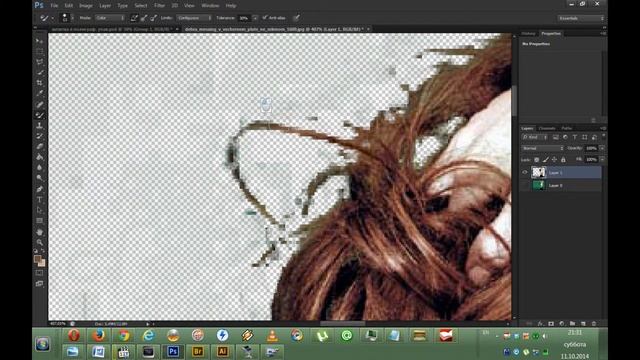
Task: Open the Tolerance slider arrow
Action: (x=255, y=18)
